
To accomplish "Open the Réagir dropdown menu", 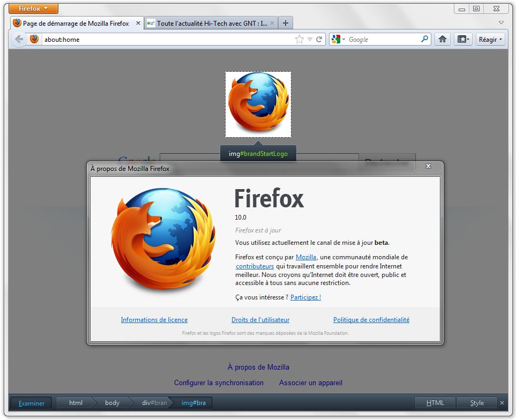I will pos(490,39).
